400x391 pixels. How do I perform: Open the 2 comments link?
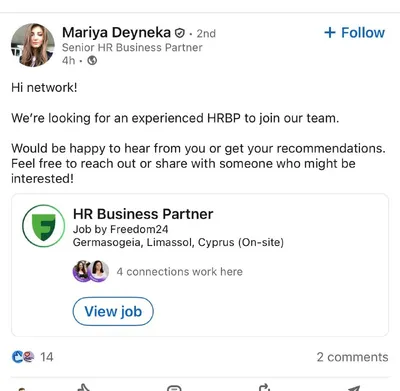click(352, 357)
